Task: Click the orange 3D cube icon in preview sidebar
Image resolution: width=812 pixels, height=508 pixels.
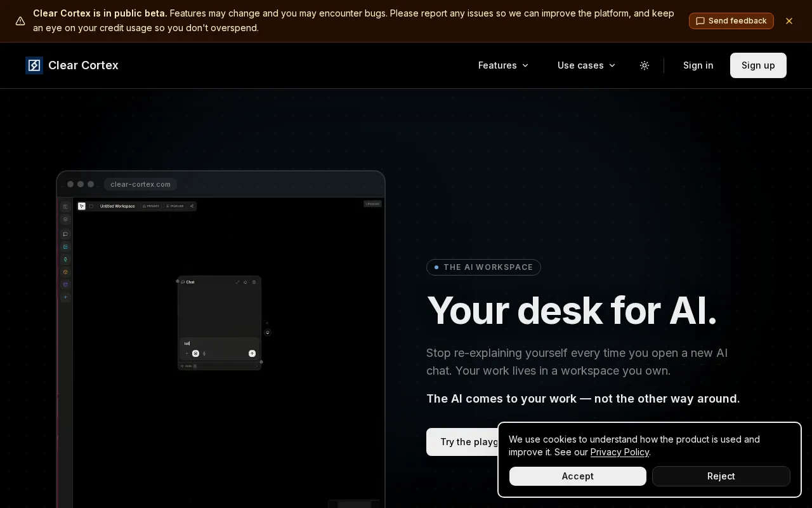Action: [x=65, y=272]
